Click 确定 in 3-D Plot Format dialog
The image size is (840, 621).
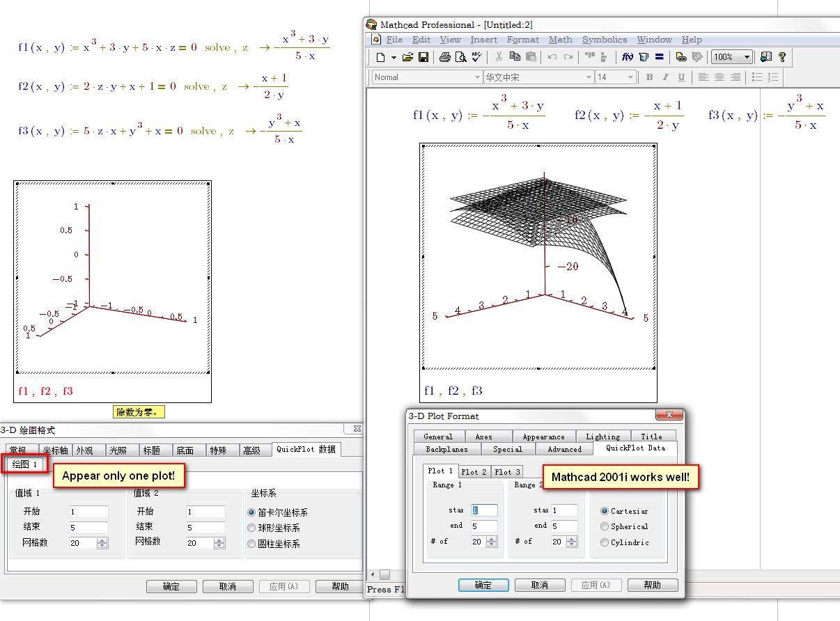pos(483,585)
